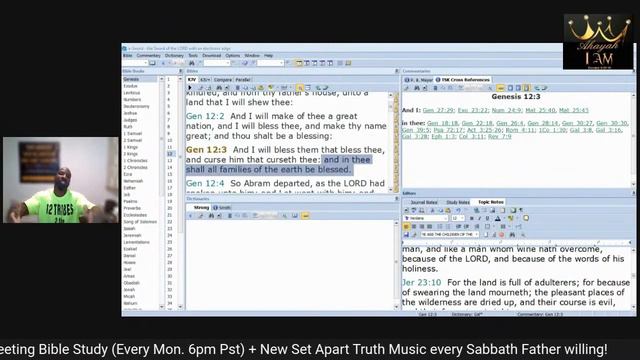
Task: Switch to Topic Notes tab
Action: coord(491,202)
